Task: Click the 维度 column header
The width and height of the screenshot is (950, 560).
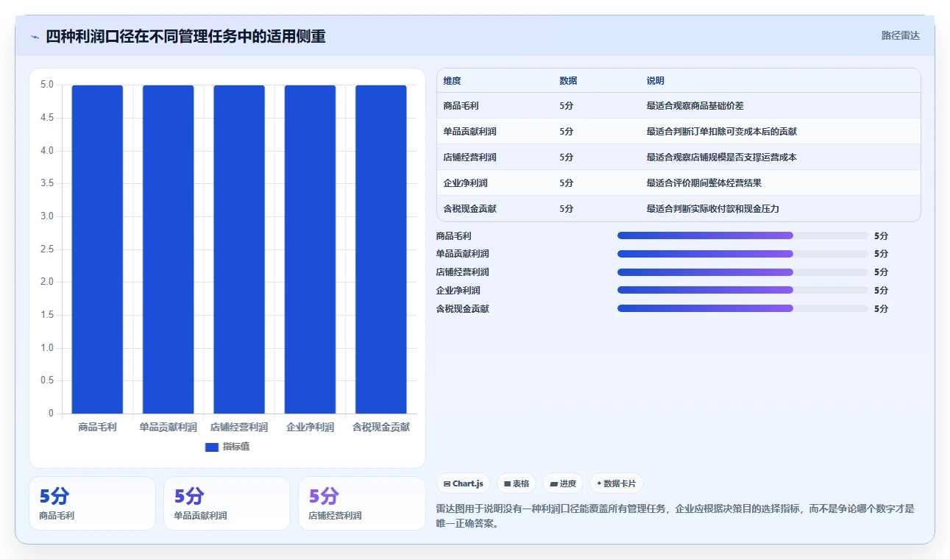Action: click(453, 81)
